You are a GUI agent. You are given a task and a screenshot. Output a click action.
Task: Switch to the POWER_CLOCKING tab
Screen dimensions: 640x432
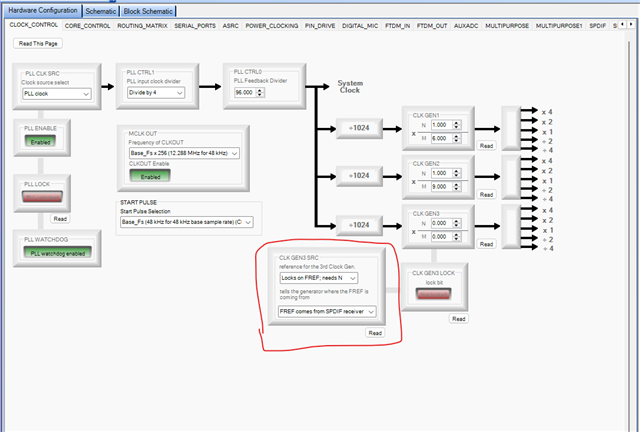point(272,26)
